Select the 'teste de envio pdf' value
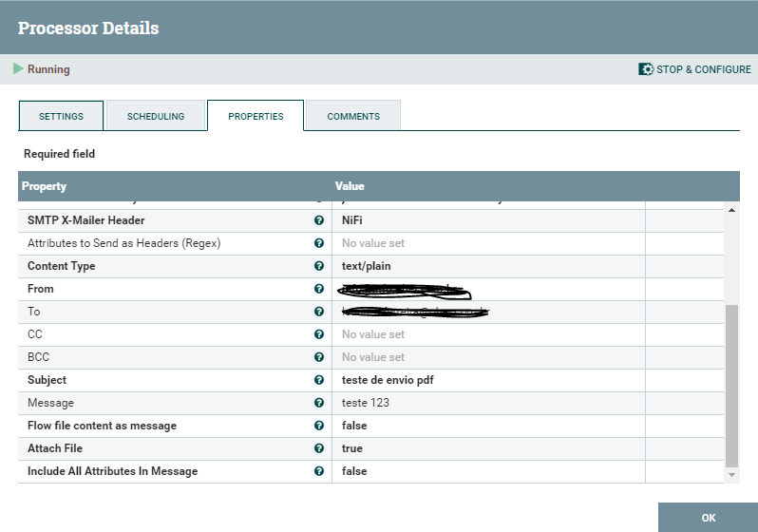Screen dimensions: 758x532 pyautogui.click(x=388, y=380)
